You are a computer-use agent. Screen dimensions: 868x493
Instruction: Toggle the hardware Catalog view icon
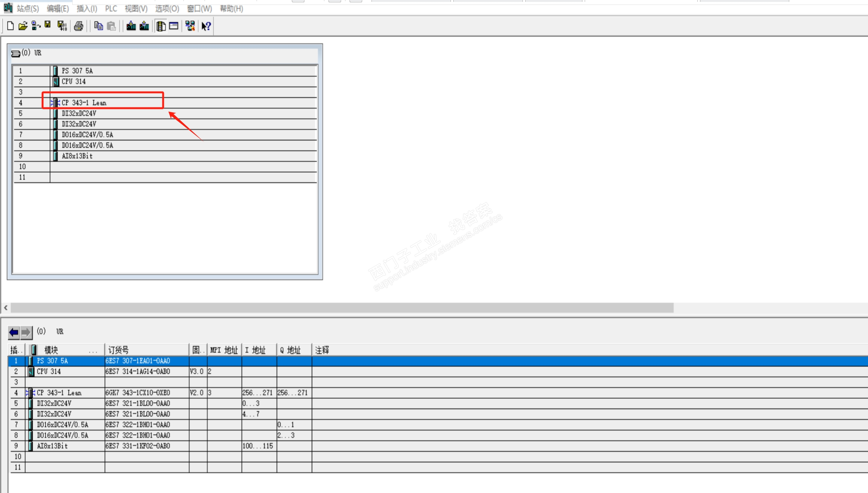click(x=161, y=26)
